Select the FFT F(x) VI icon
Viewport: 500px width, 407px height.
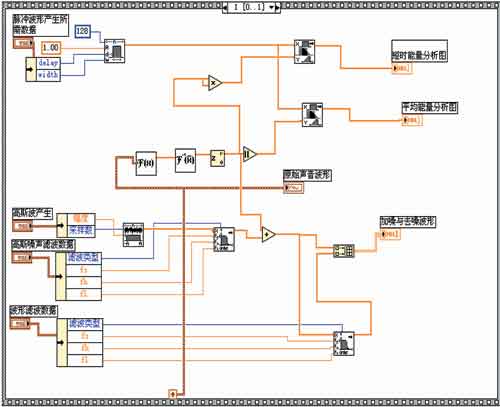(146, 163)
